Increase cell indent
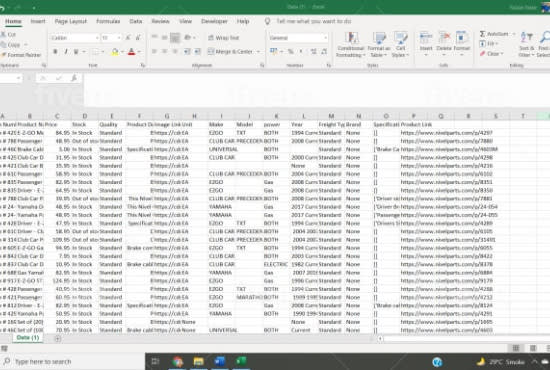The image size is (550, 370). tap(197, 52)
